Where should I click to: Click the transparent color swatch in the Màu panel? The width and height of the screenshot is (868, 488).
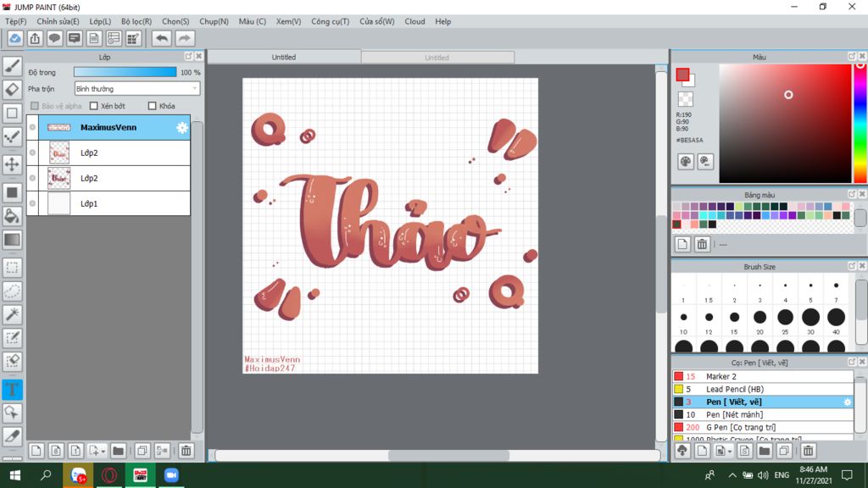[x=685, y=99]
